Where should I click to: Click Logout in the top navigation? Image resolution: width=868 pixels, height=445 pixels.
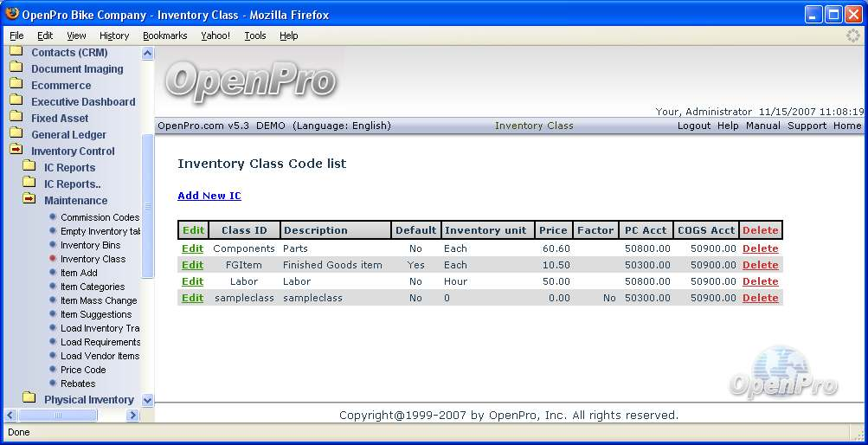(x=693, y=126)
